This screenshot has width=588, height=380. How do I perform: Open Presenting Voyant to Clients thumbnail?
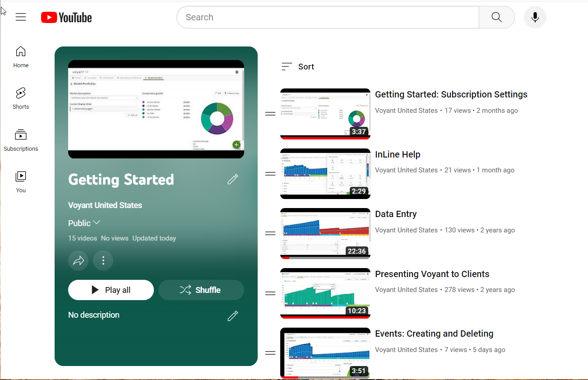[x=325, y=293]
